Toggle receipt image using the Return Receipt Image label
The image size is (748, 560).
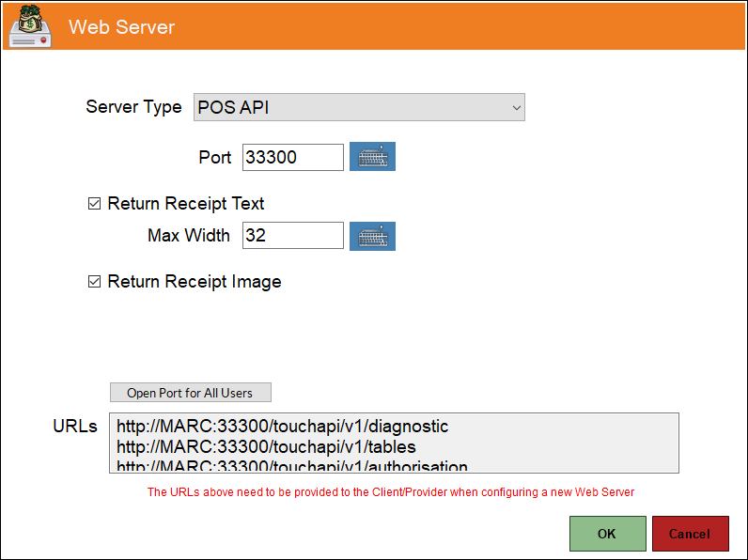[x=195, y=282]
